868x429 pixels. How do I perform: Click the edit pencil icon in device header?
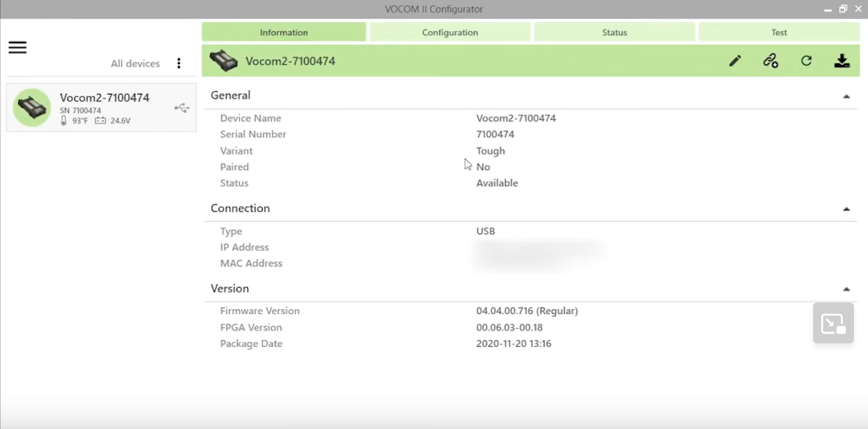(x=735, y=61)
